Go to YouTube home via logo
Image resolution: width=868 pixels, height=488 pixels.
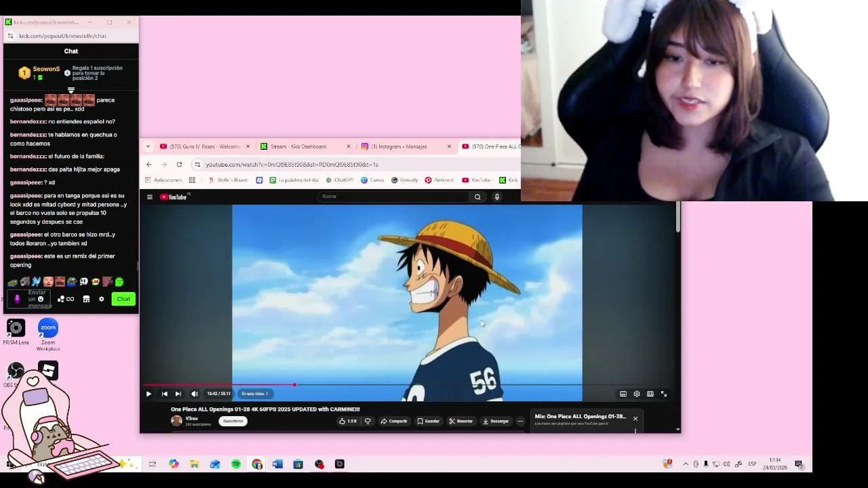pyautogui.click(x=175, y=197)
